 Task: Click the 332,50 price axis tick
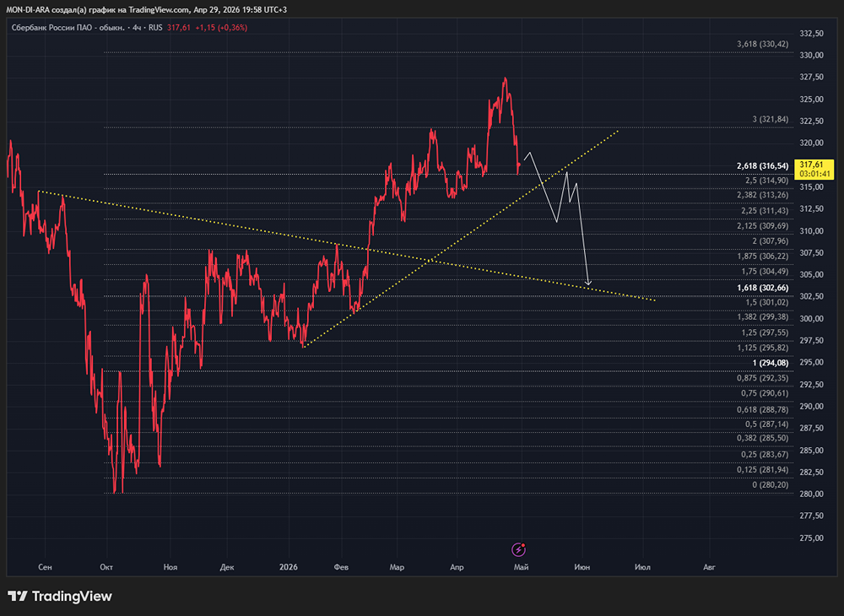tap(812, 34)
